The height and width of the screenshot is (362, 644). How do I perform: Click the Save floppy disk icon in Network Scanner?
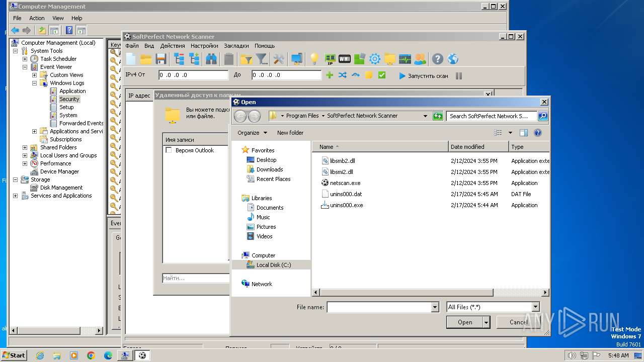click(x=161, y=59)
